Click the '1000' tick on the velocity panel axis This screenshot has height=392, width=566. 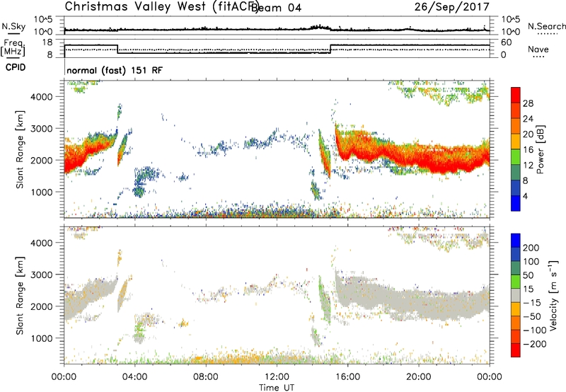click(41, 338)
